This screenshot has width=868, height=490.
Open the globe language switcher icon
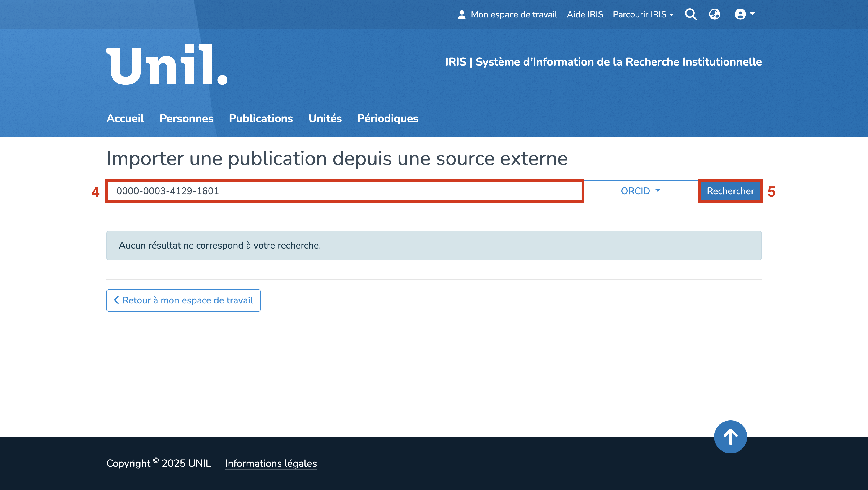point(714,14)
